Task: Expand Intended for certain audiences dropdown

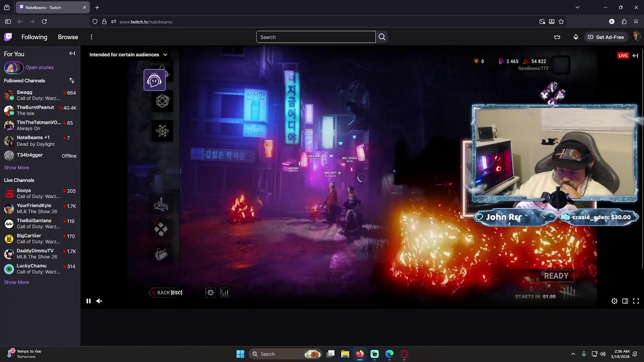Action: click(x=128, y=54)
